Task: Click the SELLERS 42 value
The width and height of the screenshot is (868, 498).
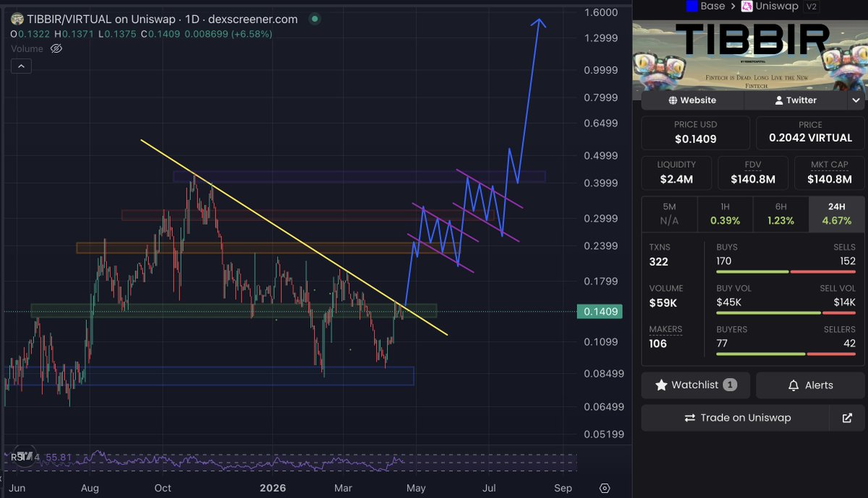Action: [849, 343]
